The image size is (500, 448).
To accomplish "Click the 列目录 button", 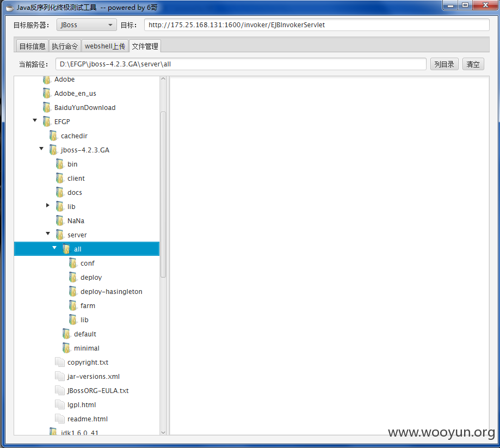I will point(444,64).
